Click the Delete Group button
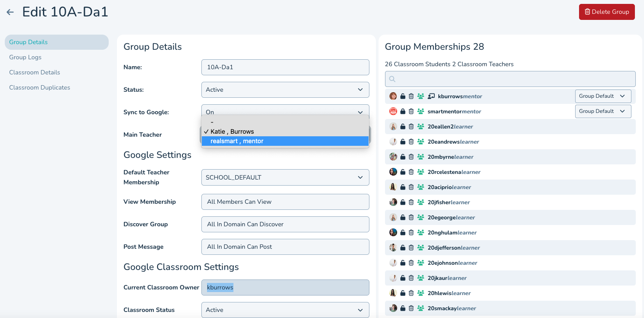The width and height of the screenshot is (644, 318). click(606, 12)
